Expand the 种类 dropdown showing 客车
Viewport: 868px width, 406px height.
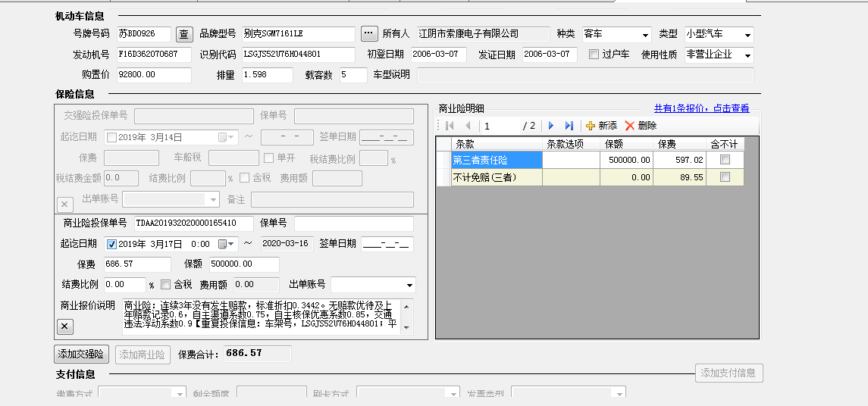(645, 35)
